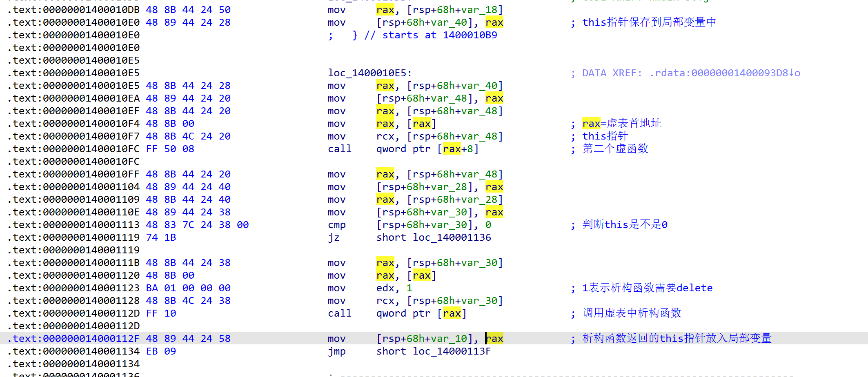Click comment '调用虚表中析构函数'
The image size is (868, 377).
pos(632,313)
